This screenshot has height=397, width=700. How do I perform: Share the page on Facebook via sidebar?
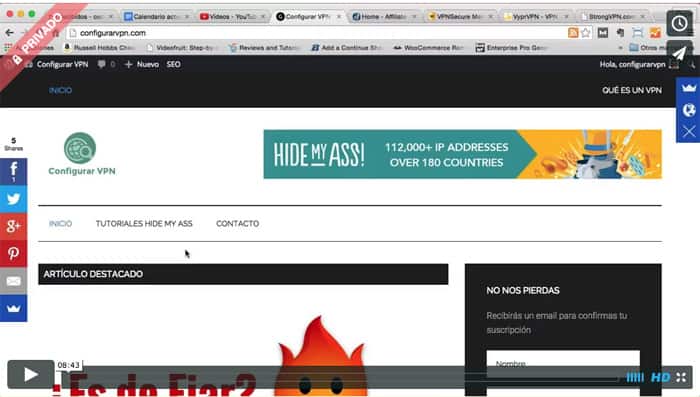point(13,171)
